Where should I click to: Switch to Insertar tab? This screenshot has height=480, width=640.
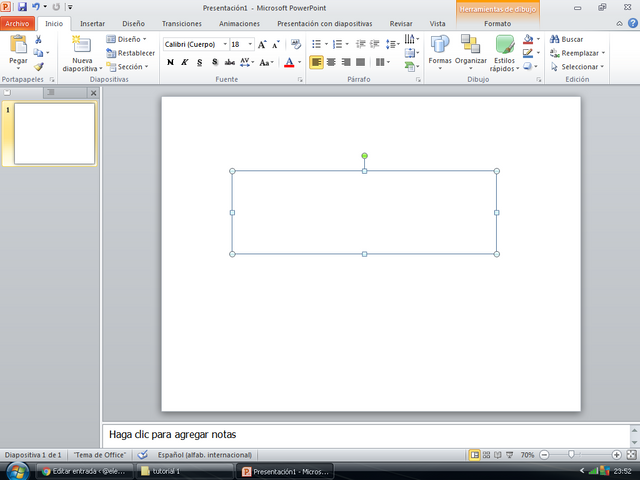tap(92, 24)
